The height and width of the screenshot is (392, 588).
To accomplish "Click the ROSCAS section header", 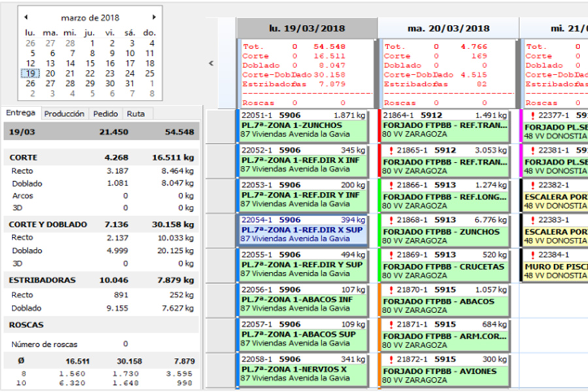I will 101,325.
